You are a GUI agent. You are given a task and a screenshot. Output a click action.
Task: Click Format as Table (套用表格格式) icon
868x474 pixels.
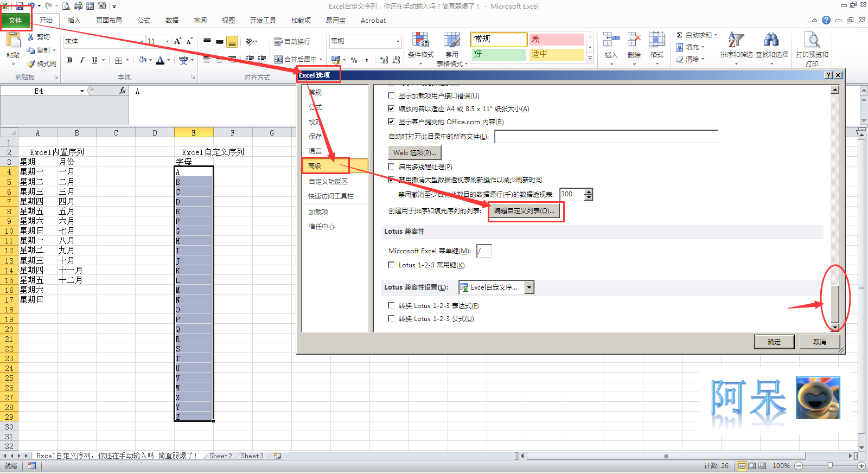pyautogui.click(x=451, y=40)
